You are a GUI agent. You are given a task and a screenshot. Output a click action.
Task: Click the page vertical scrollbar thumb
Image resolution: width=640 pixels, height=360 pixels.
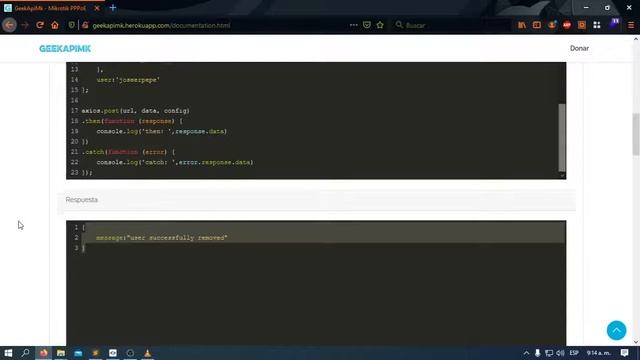[x=636, y=134]
